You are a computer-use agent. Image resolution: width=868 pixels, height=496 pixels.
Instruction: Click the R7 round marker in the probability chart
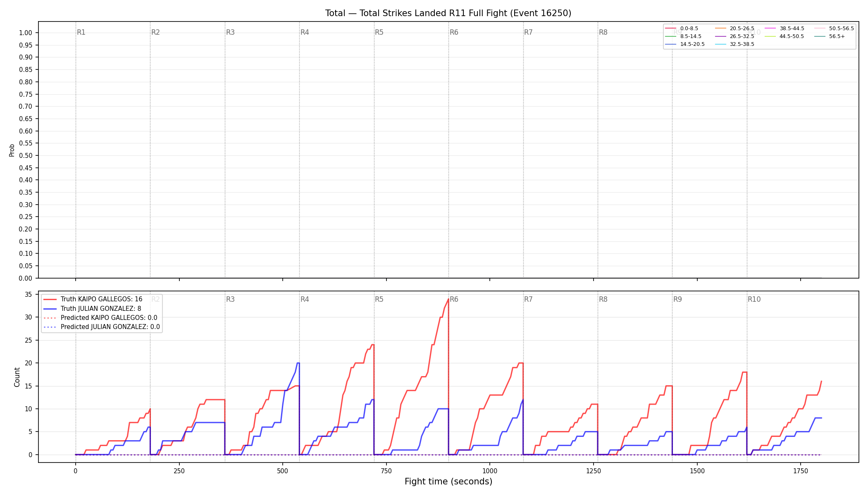click(x=528, y=32)
